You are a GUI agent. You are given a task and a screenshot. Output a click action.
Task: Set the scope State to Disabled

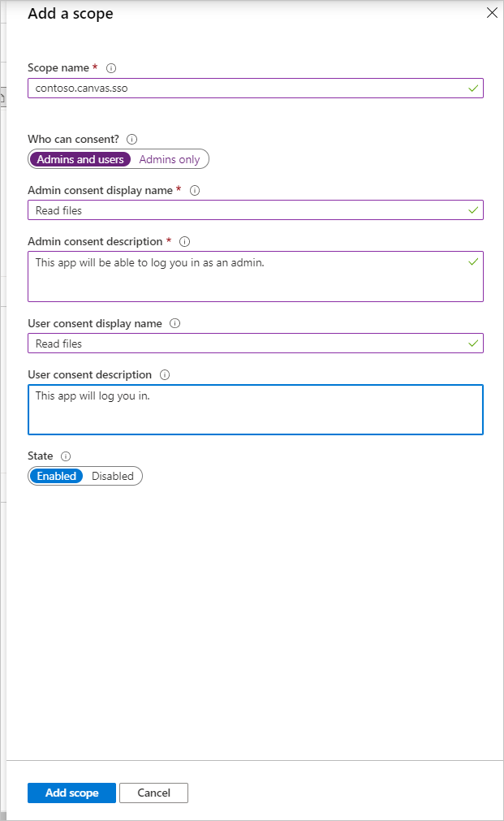point(113,476)
